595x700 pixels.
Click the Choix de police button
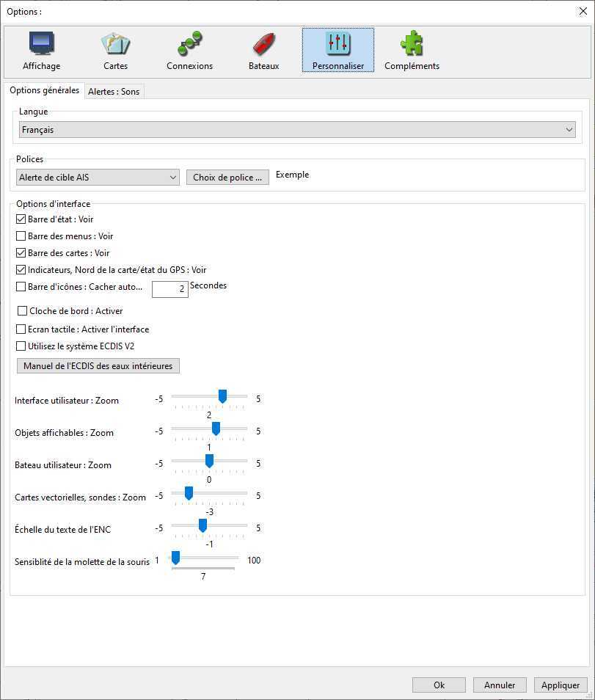(x=227, y=178)
